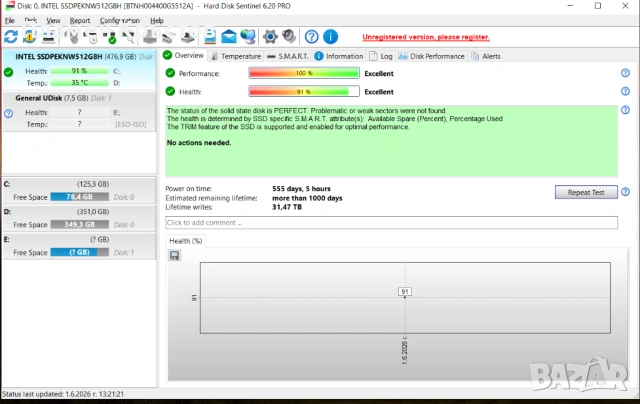Screen dimensions: 640x404
Task: Click the green check icon beside INTEL SSD health
Action: point(9,73)
